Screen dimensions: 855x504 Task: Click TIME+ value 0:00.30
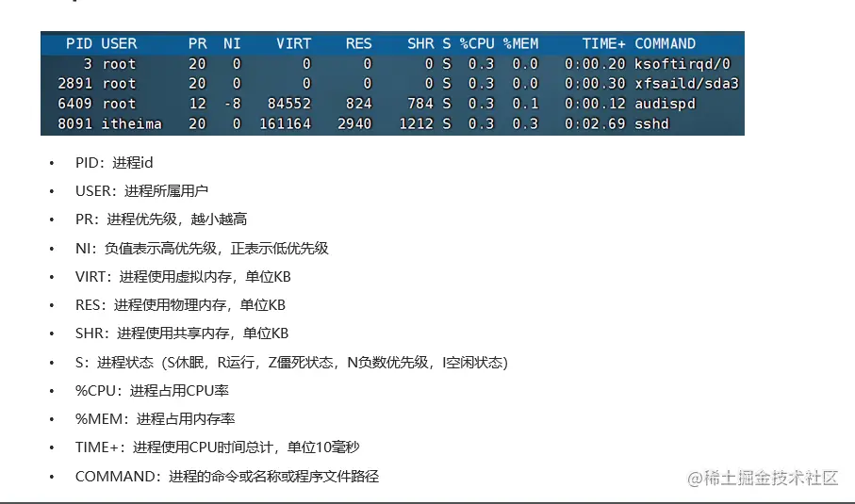tap(595, 83)
